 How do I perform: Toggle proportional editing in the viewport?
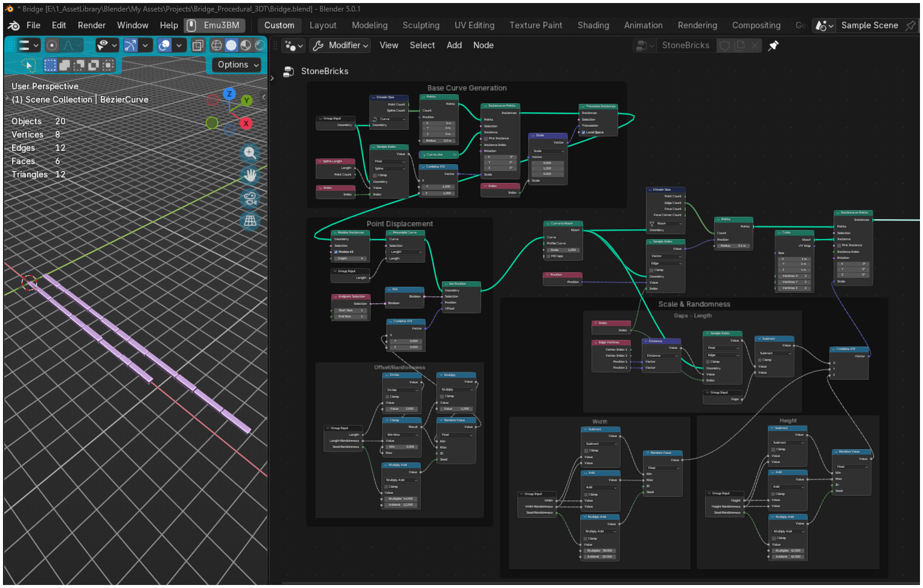[x=53, y=45]
